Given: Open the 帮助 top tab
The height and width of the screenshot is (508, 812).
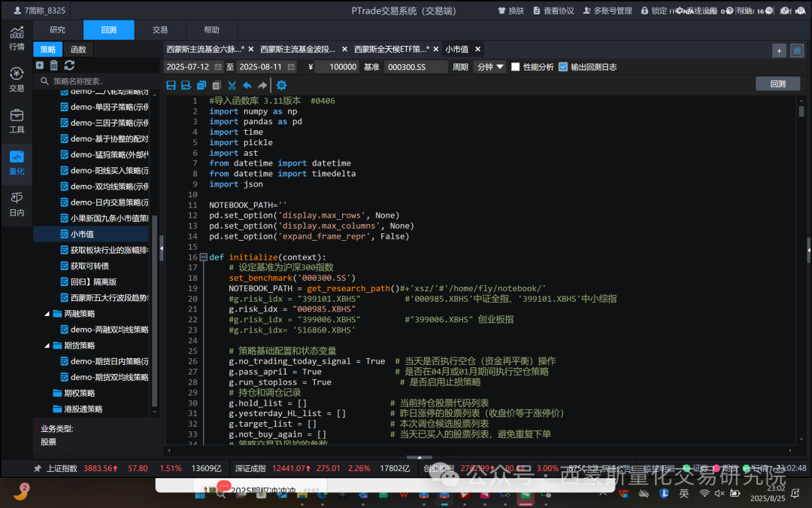Looking at the screenshot, I should 211,30.
